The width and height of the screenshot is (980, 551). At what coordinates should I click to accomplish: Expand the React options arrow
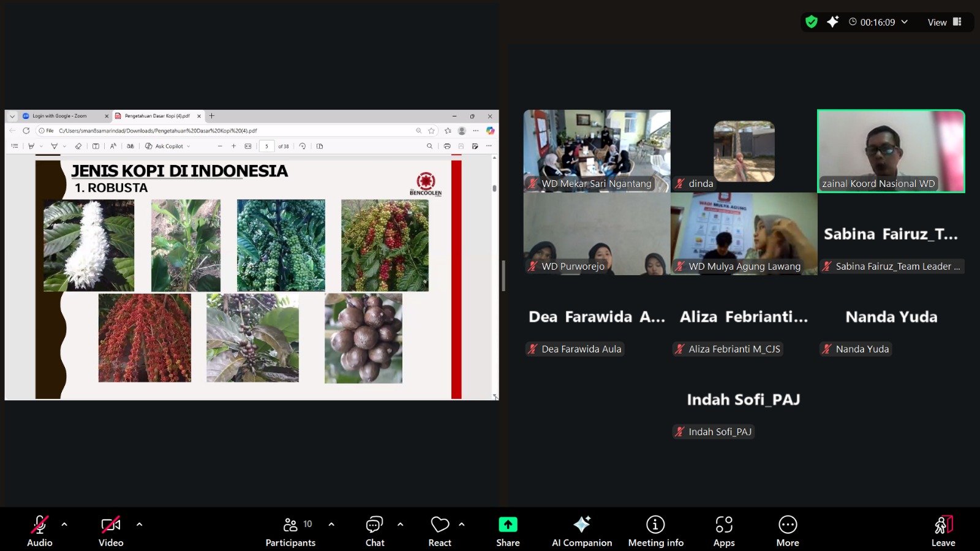(462, 525)
